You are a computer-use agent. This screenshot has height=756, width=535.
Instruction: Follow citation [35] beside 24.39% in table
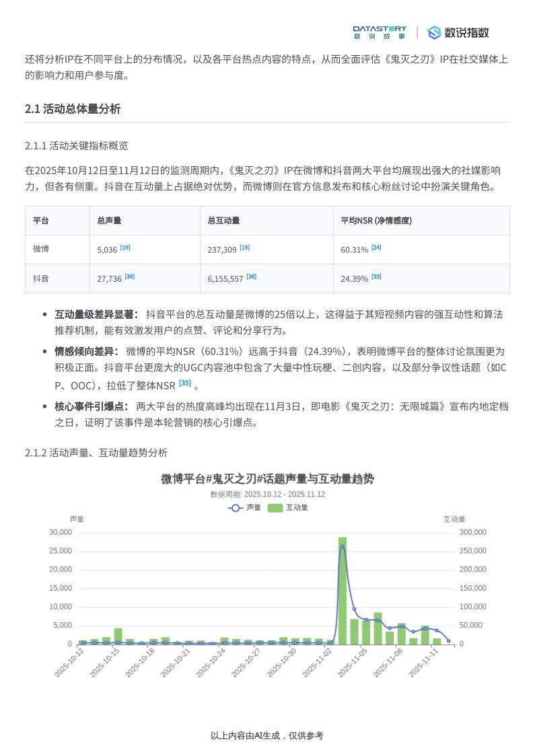click(376, 276)
